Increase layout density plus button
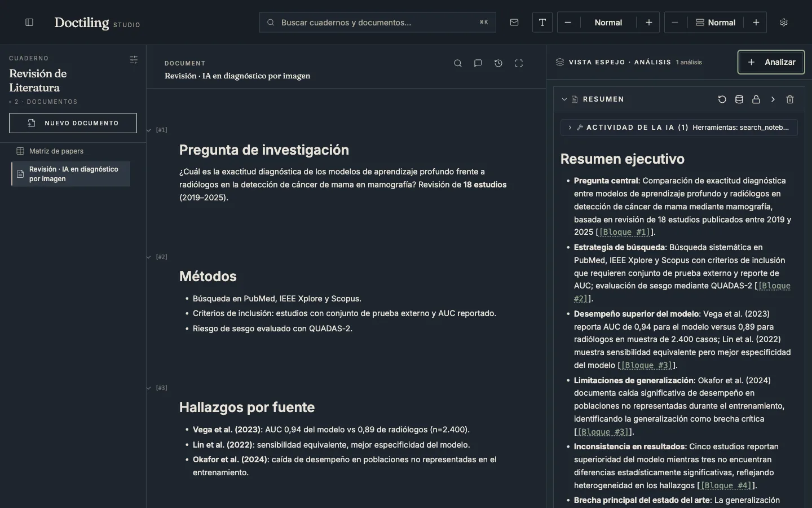This screenshot has height=508, width=812. click(756, 23)
